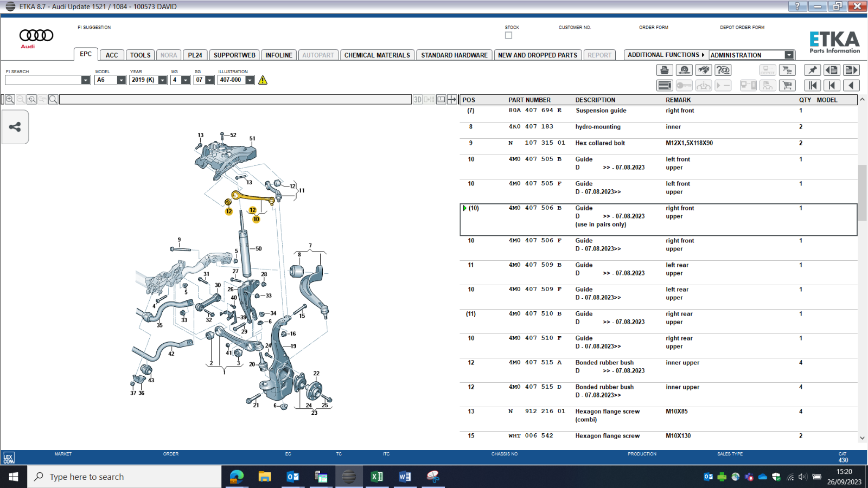Click the yellow warning triangle icon
This screenshot has height=488, width=868.
[x=263, y=80]
